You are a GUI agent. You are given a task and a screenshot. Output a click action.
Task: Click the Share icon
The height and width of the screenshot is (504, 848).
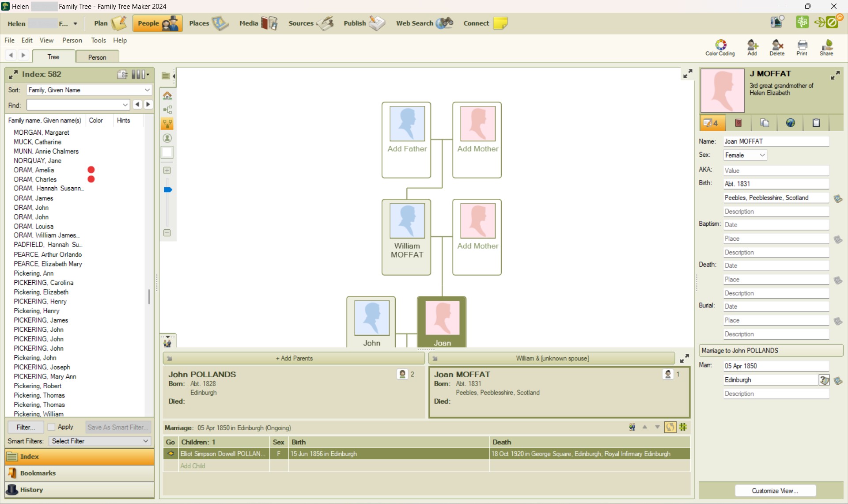[826, 47]
